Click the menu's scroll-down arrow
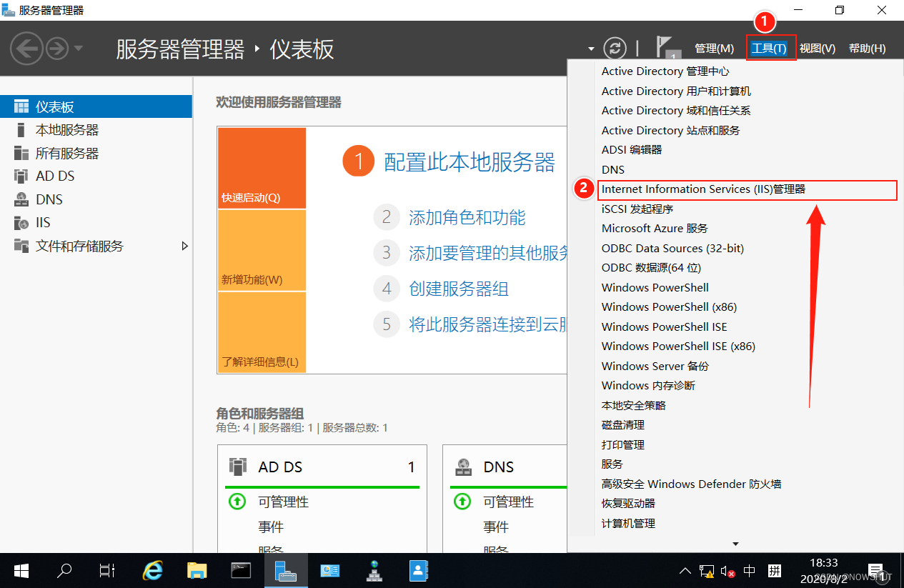904x588 pixels. point(735,544)
